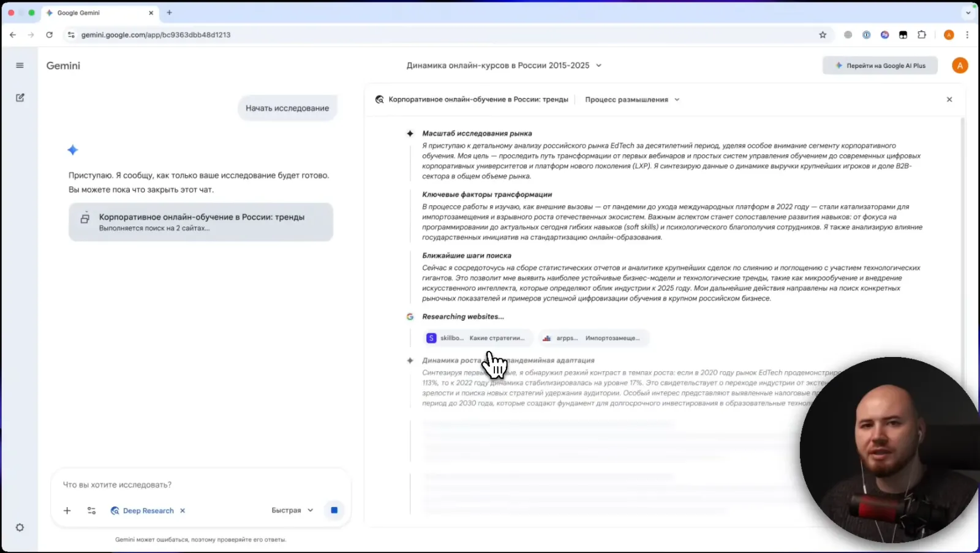Remove the Deep Research chip with X
The height and width of the screenshot is (553, 980).
tap(183, 510)
